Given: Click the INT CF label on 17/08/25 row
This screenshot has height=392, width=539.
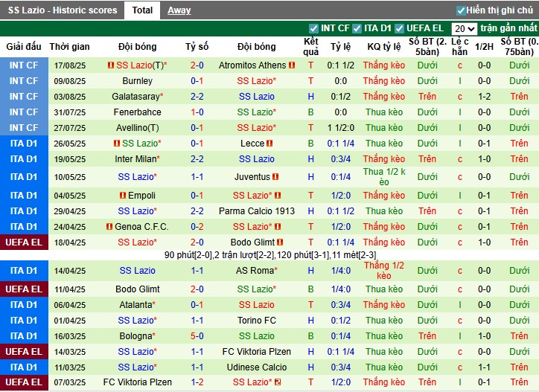Looking at the screenshot, I should pyautogui.click(x=23, y=65).
